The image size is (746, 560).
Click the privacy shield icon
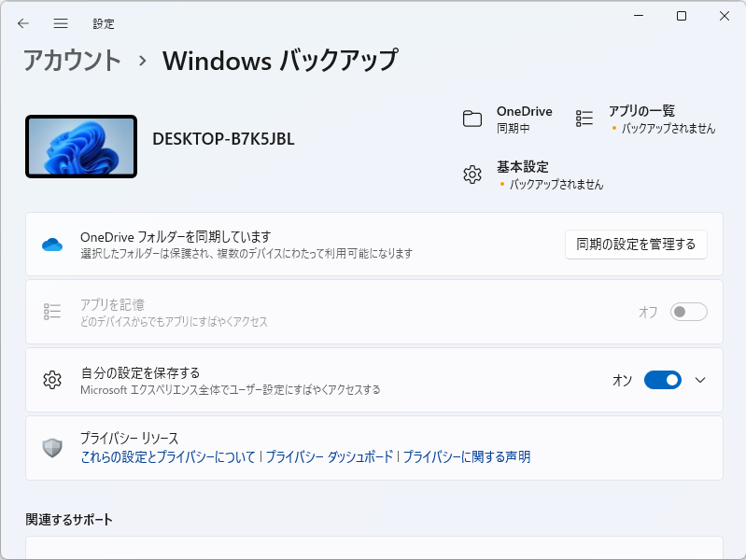[52, 448]
